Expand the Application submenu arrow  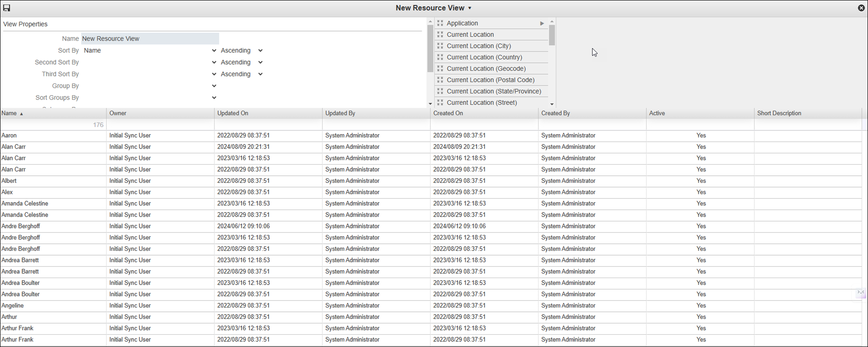click(542, 23)
